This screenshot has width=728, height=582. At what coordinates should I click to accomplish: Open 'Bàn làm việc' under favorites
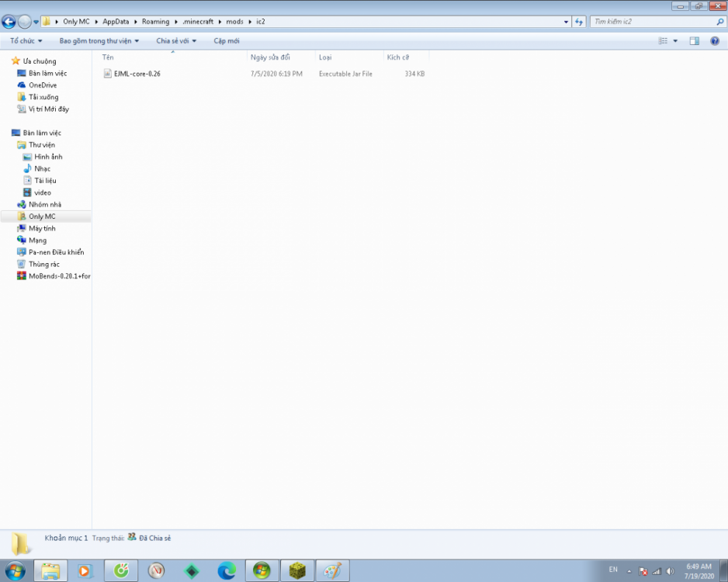coord(47,73)
